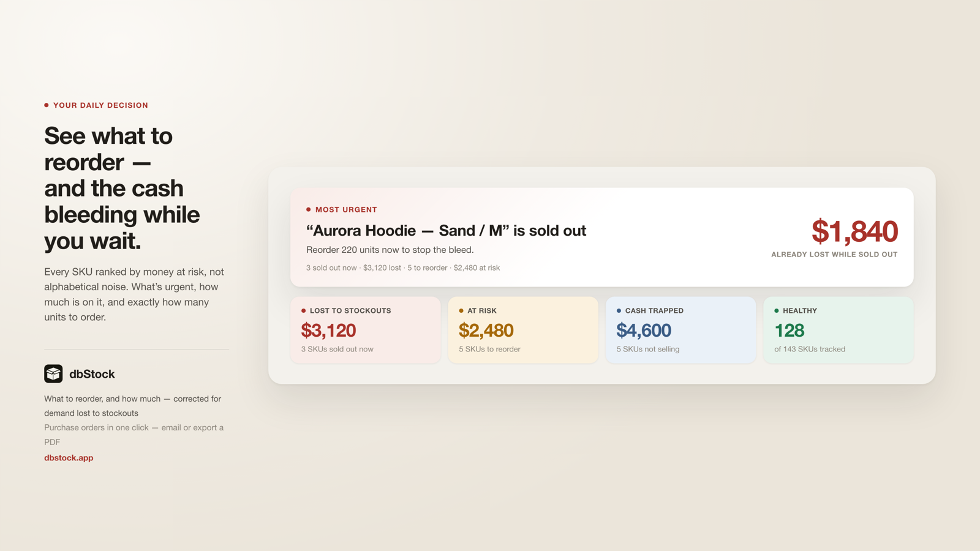Open the Lost to Stockouts $3,120 card
This screenshot has height=551, width=980.
[x=366, y=330]
